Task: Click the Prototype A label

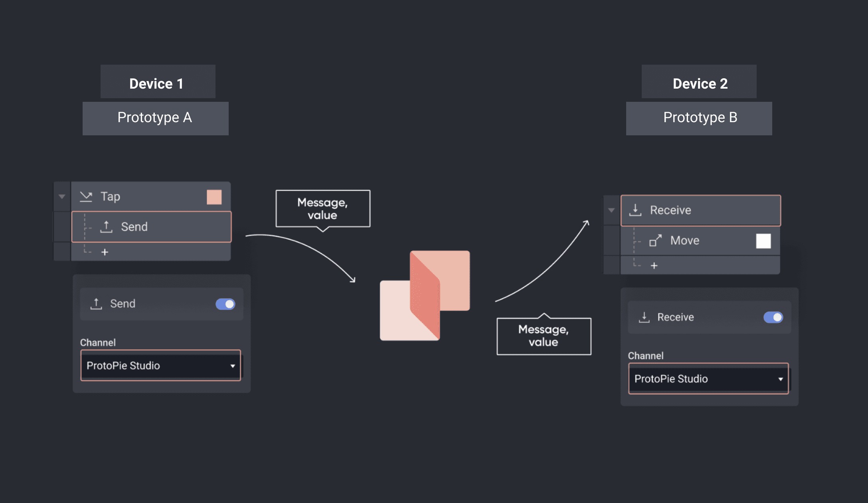Action: [x=155, y=118]
